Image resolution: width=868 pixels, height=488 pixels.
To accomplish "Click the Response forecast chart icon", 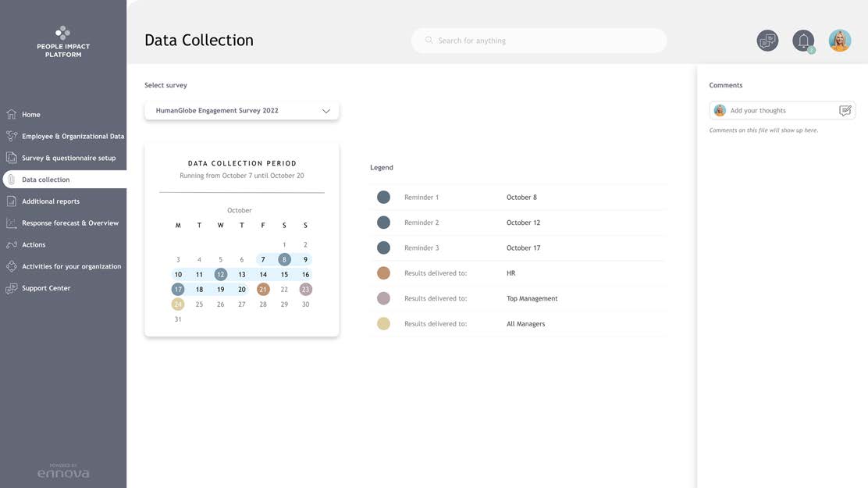I will (11, 223).
